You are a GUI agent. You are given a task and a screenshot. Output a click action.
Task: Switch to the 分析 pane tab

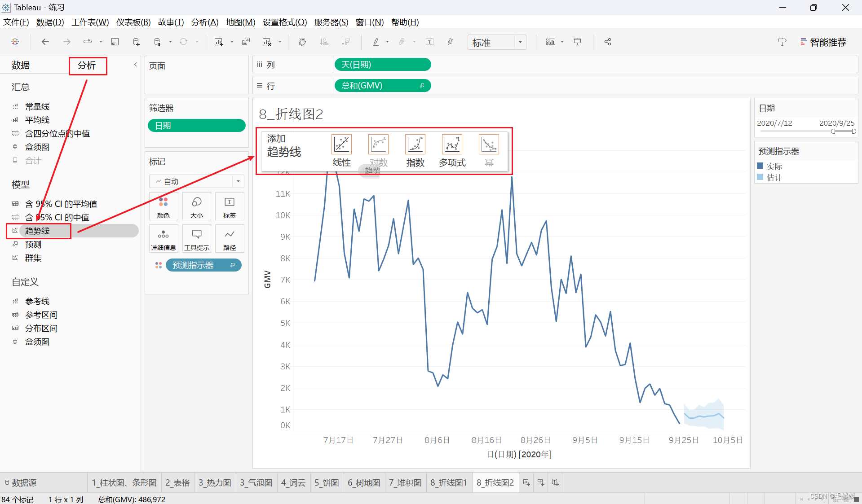(x=87, y=66)
